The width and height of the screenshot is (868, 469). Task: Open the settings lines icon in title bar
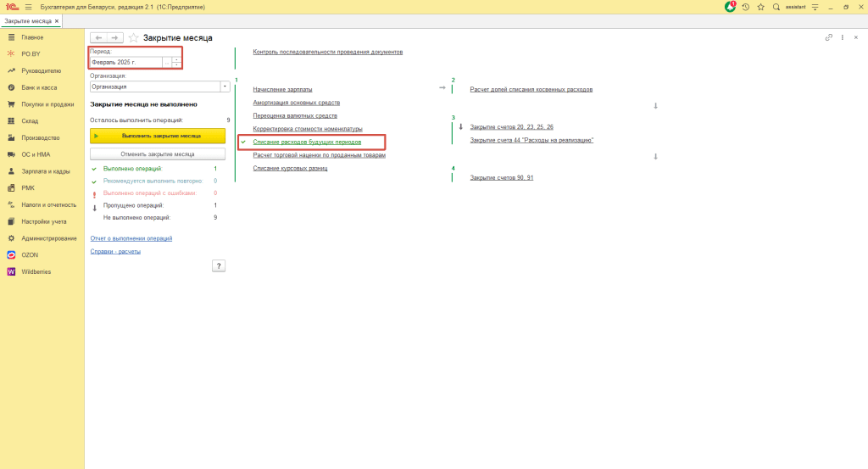coord(815,7)
